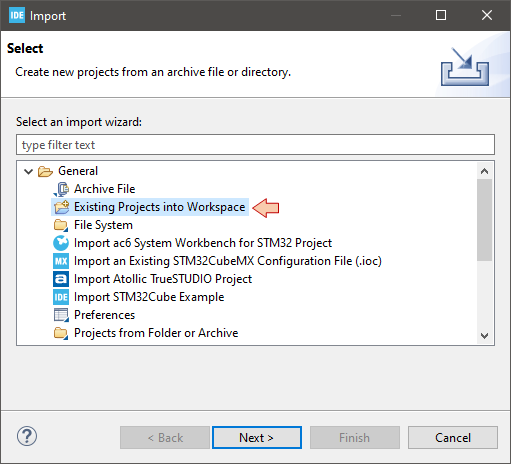Focus the type filter text field
This screenshot has width=511, height=464.
255,145
